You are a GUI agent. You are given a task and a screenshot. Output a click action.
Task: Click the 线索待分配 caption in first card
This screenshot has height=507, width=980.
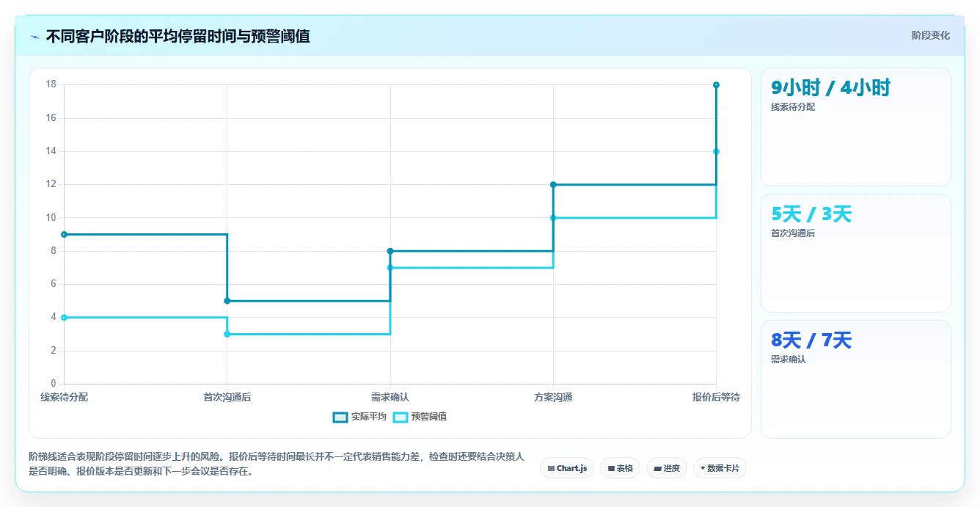tap(793, 107)
